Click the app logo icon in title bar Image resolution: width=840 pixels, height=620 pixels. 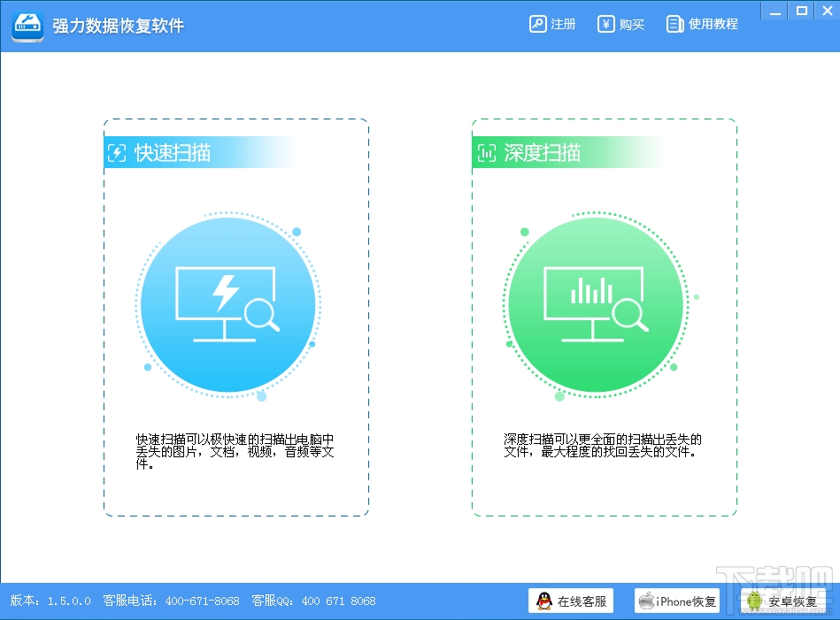point(27,26)
